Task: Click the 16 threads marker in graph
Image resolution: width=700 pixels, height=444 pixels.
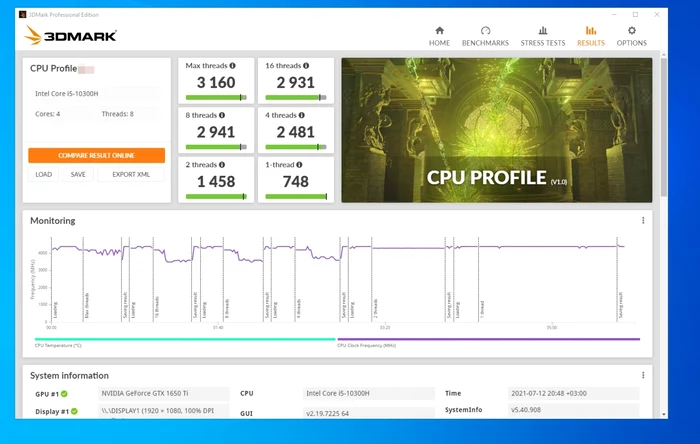Action: [157, 306]
